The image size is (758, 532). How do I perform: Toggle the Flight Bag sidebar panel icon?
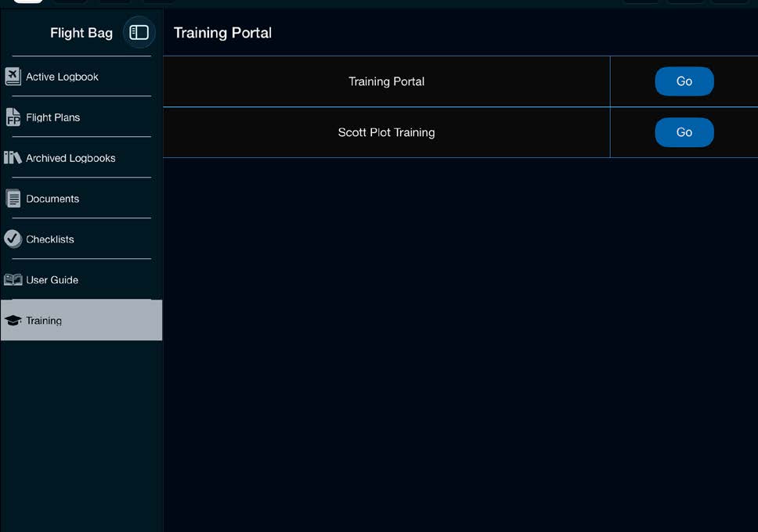(139, 32)
